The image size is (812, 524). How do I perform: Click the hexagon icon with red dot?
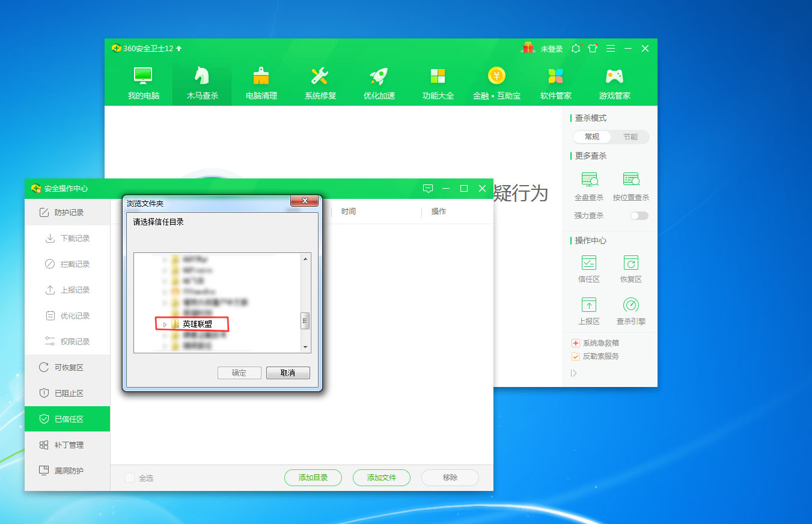click(x=576, y=48)
